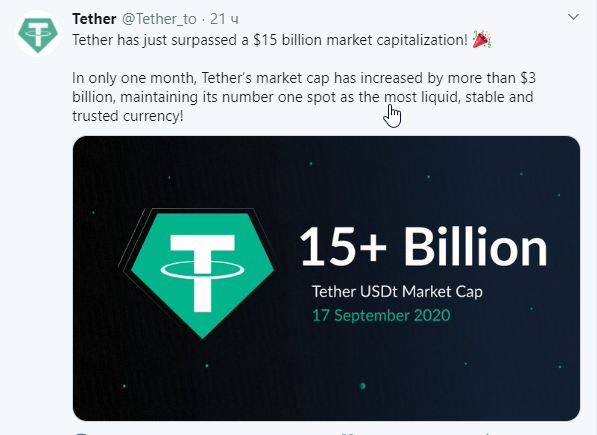Open the 15+ Billion image attachment
Viewport: 597px width, 435px height.
[x=326, y=278]
